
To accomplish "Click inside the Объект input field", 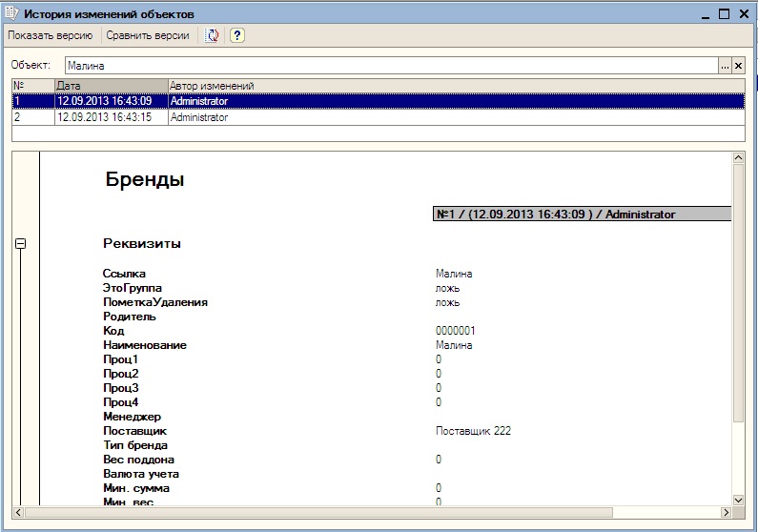I will point(381,66).
